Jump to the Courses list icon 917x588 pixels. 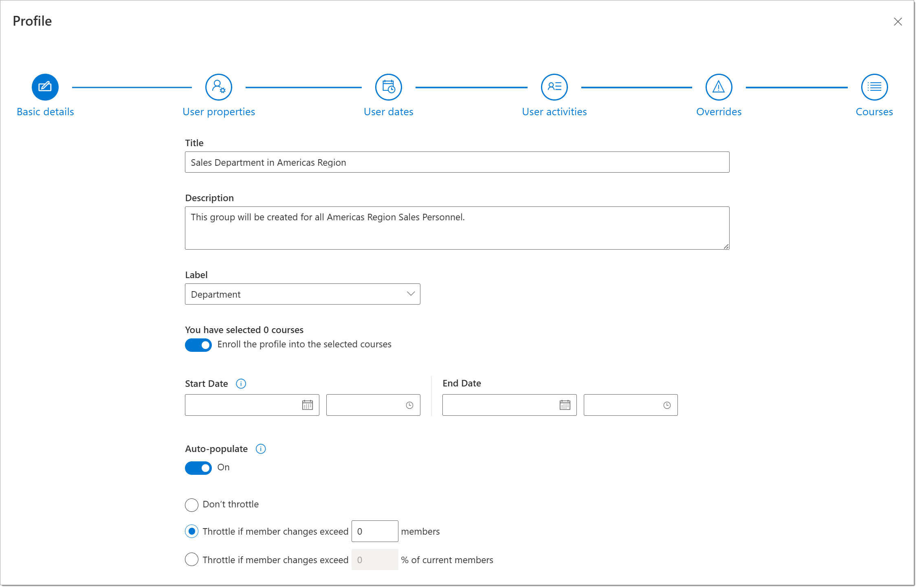[874, 87]
